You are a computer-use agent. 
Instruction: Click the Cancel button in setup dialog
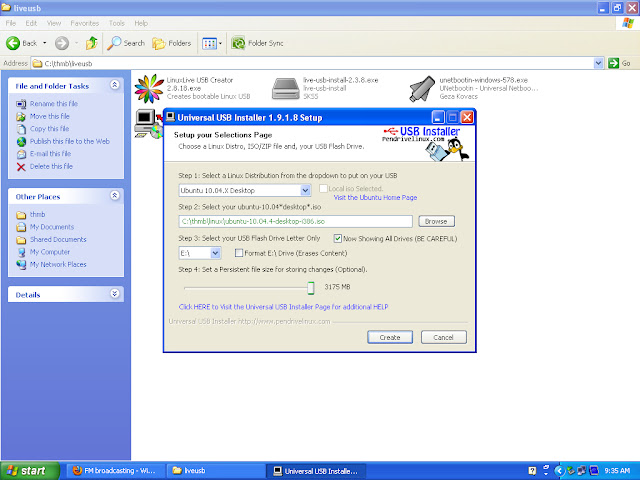pos(444,337)
